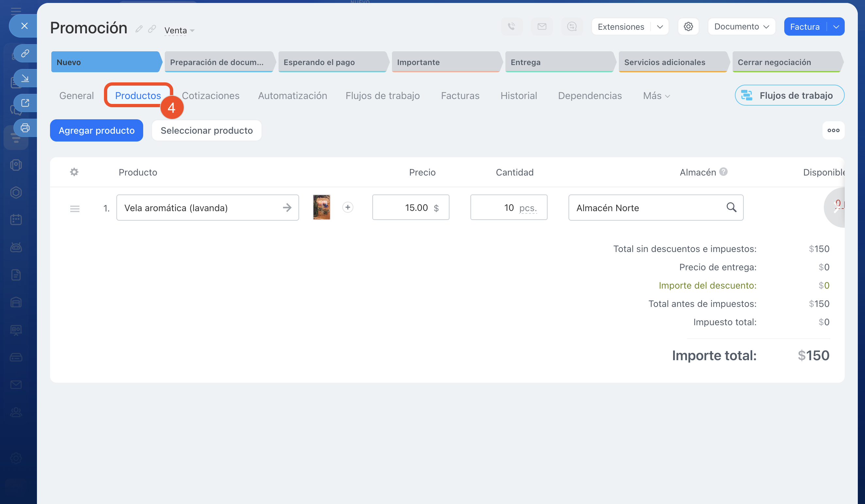
Task: Click the plus icon beside product image
Action: pyautogui.click(x=348, y=207)
